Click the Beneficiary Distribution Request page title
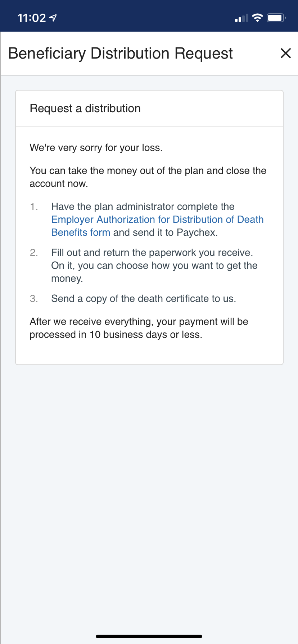 120,53
